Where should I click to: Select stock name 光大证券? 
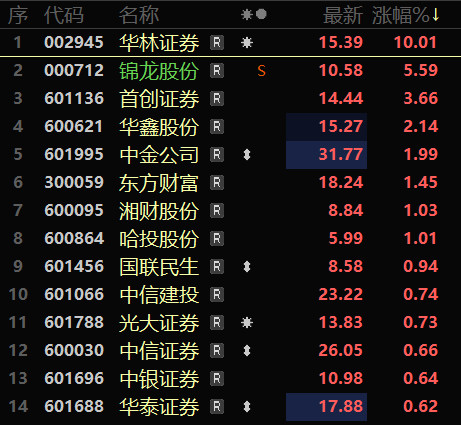coord(159,323)
